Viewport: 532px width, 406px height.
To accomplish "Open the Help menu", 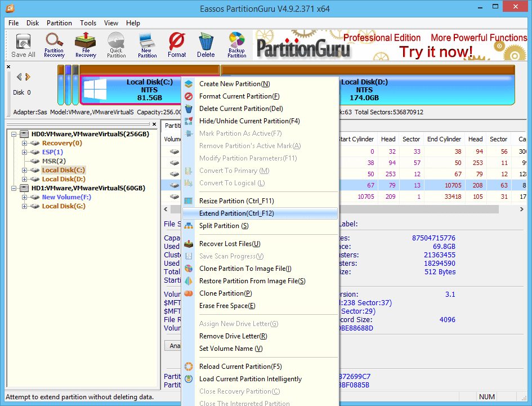I will (133, 23).
